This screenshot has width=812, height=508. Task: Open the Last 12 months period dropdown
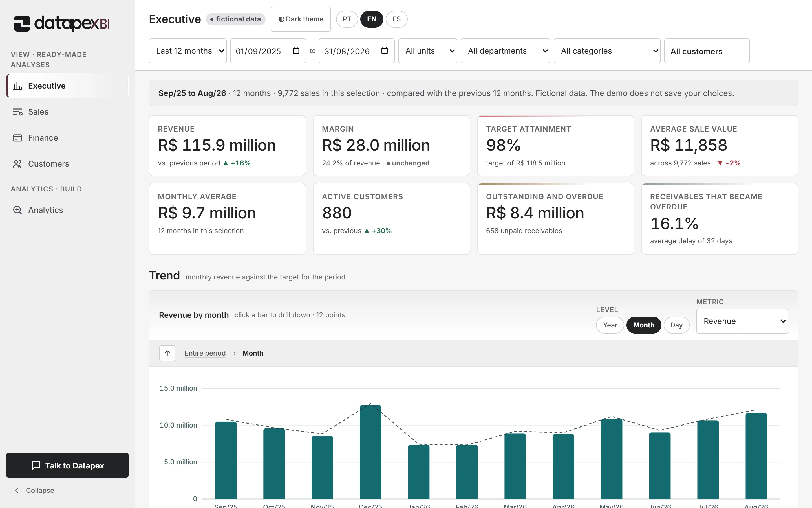click(187, 51)
